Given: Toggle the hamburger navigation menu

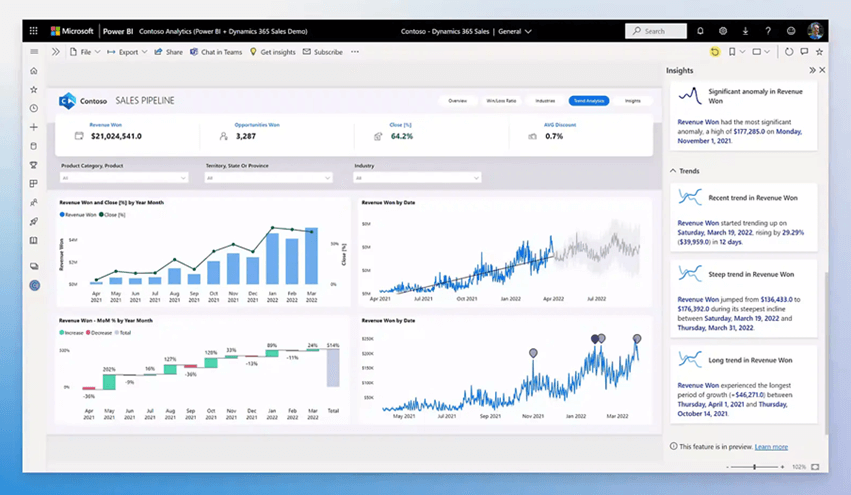Looking at the screenshot, I should coord(34,52).
